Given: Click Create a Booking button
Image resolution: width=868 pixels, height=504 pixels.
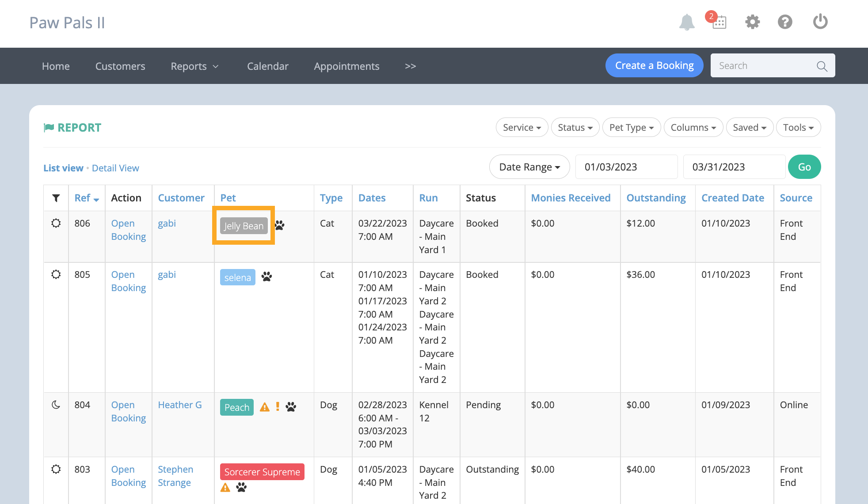Looking at the screenshot, I should tap(654, 65).
